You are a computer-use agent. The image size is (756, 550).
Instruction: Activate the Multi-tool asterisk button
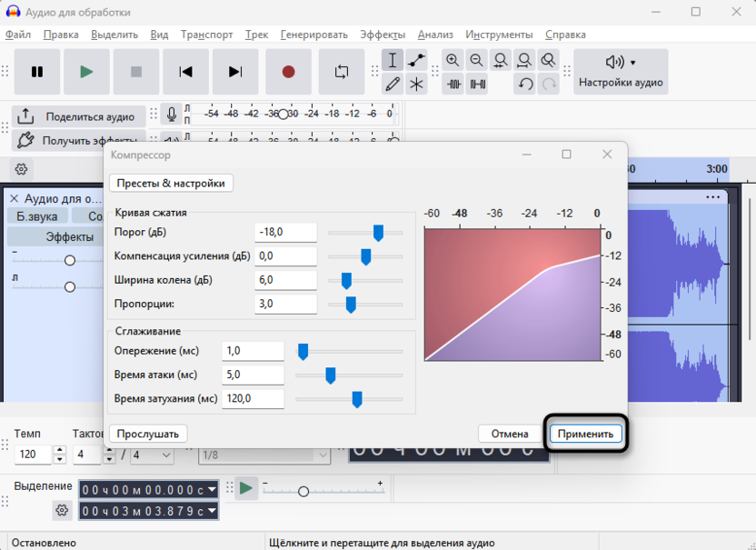click(x=416, y=85)
